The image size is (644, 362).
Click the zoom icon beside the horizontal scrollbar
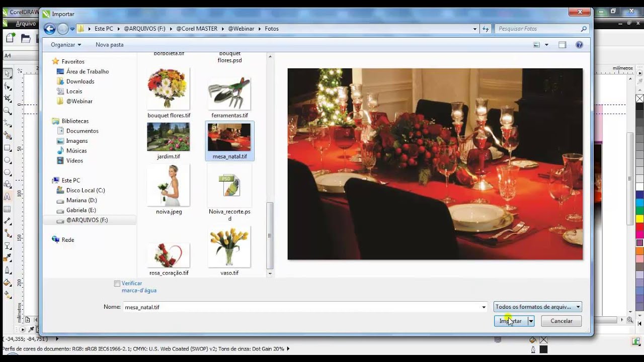629,319
